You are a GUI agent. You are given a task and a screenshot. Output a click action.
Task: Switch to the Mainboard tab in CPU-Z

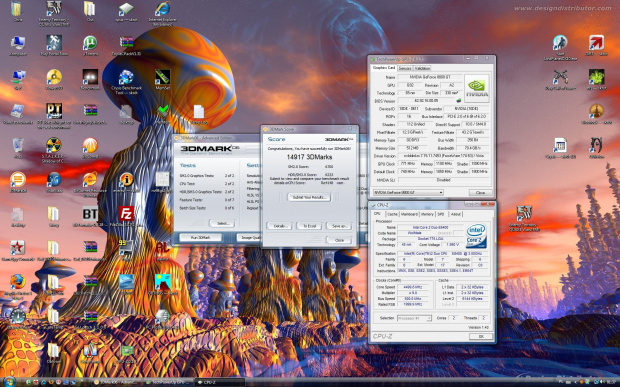[409, 214]
